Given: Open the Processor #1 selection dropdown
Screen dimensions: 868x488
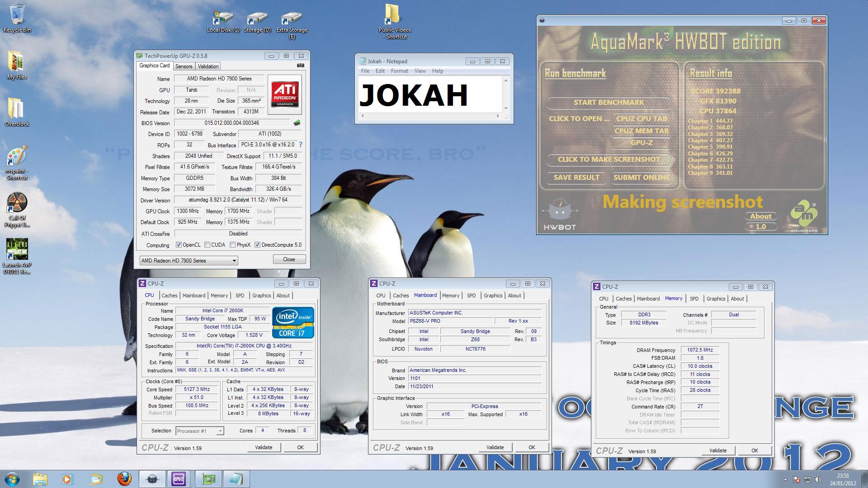Looking at the screenshot, I should (199, 431).
